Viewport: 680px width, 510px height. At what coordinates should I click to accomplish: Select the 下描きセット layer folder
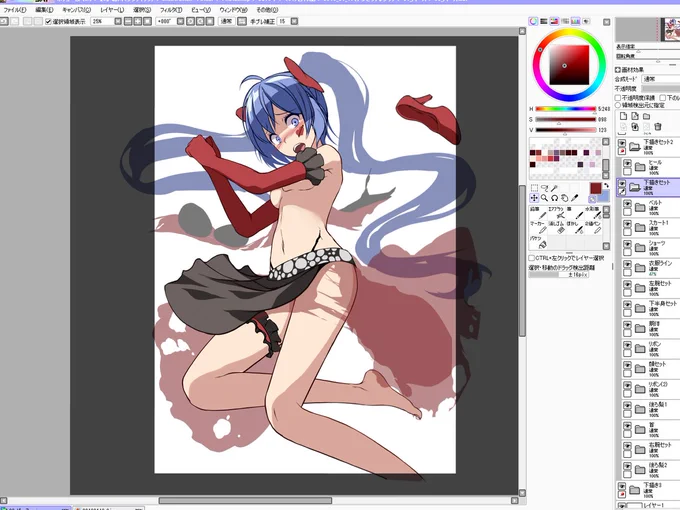pyautogui.click(x=648, y=187)
